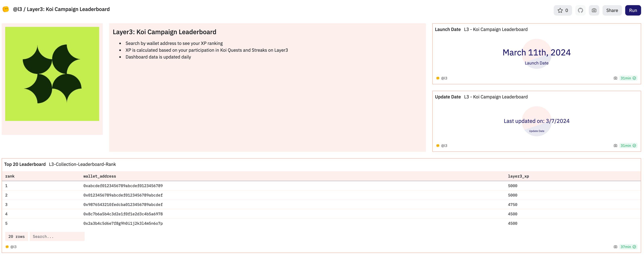Screen dimensions: 644x261
Task: Click 37min refresh status badge in leaderboard
Action: pyautogui.click(x=628, y=247)
